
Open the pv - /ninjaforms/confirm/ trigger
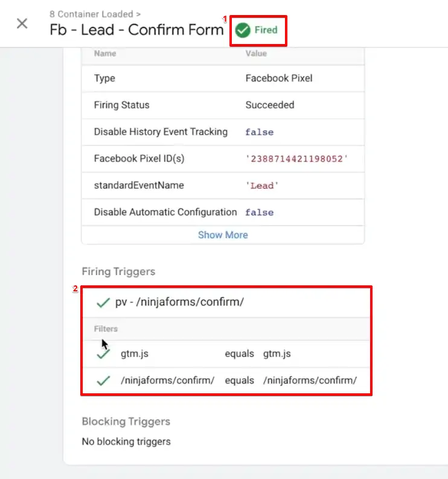(179, 302)
